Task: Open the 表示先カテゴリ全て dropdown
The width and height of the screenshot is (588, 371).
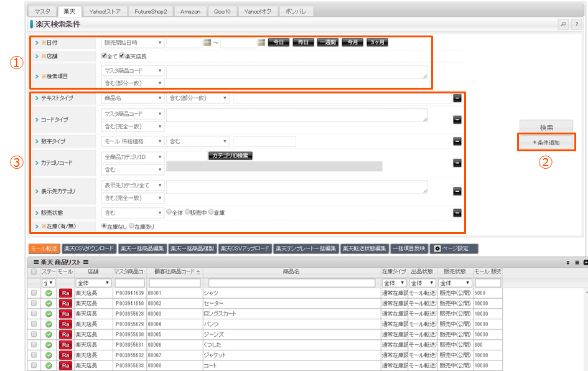Action: pos(133,185)
